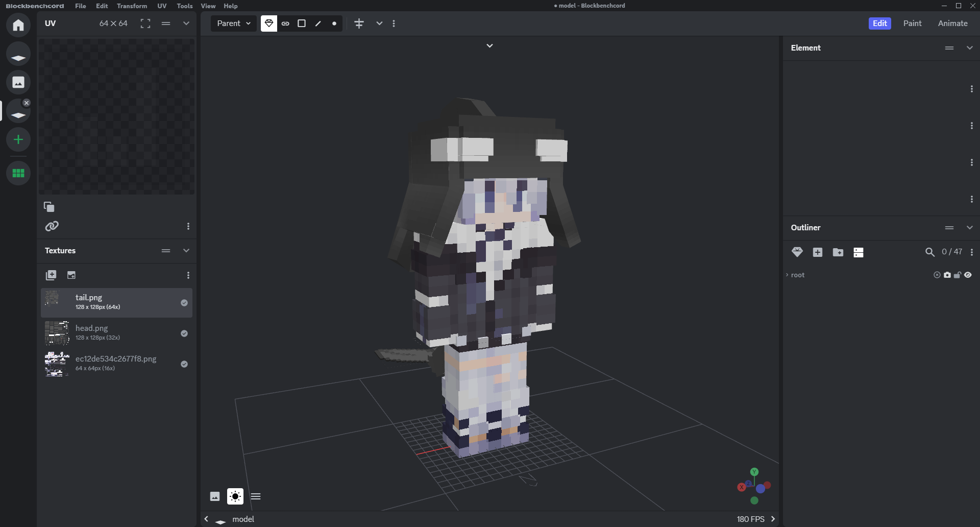Click the home icon in the sidebar
The image size is (980, 527).
18,25
